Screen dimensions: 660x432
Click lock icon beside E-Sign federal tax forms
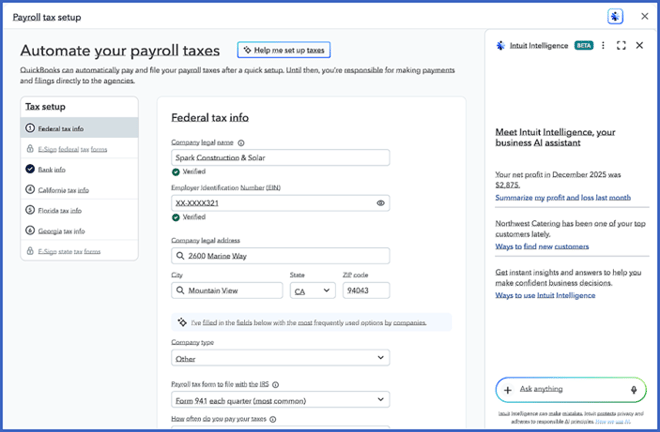click(x=30, y=148)
